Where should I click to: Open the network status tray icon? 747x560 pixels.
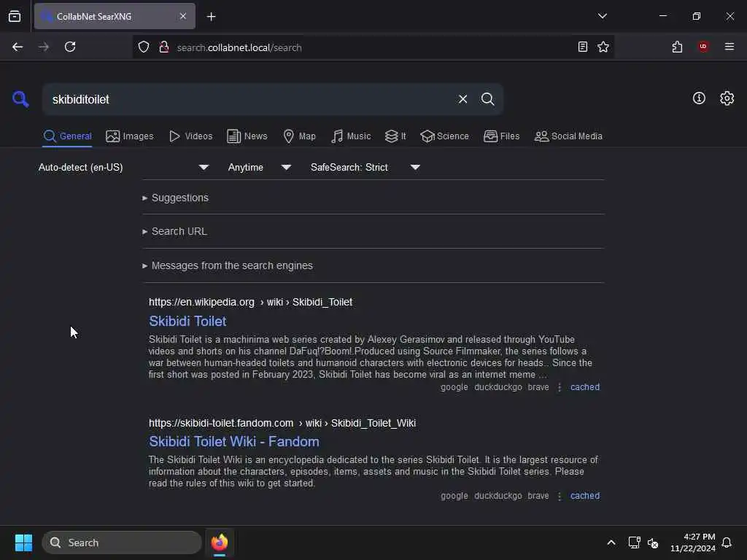click(x=634, y=542)
